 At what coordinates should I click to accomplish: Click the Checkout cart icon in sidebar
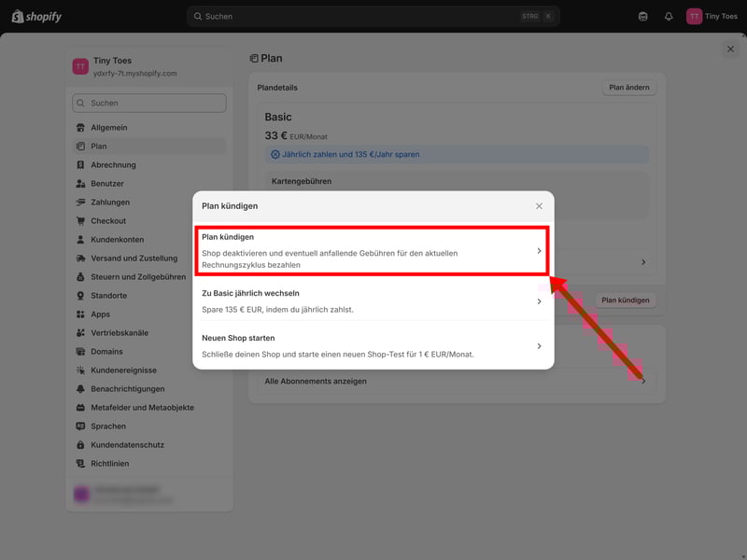tap(81, 221)
